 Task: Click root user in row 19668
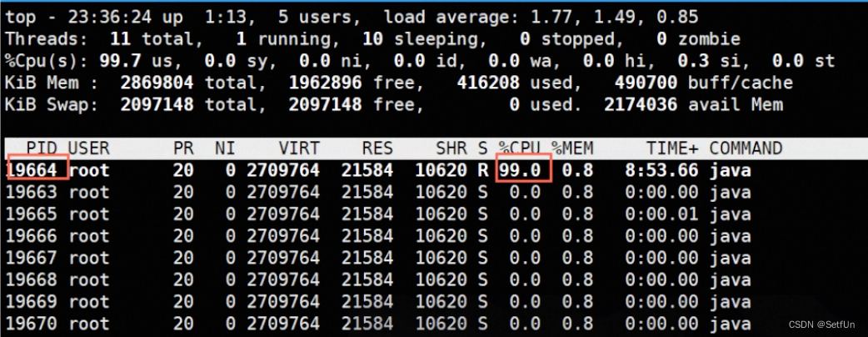tap(89, 280)
